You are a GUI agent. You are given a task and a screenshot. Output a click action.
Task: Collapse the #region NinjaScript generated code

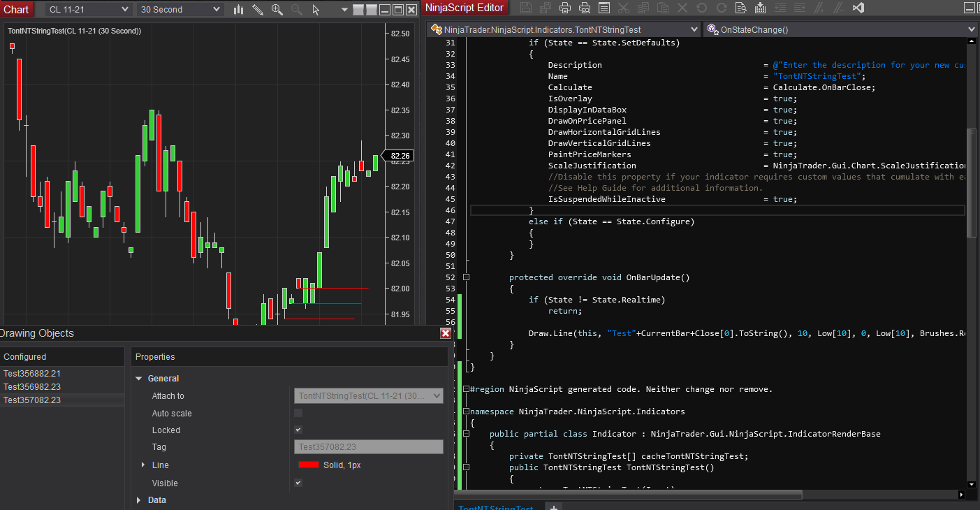click(466, 389)
